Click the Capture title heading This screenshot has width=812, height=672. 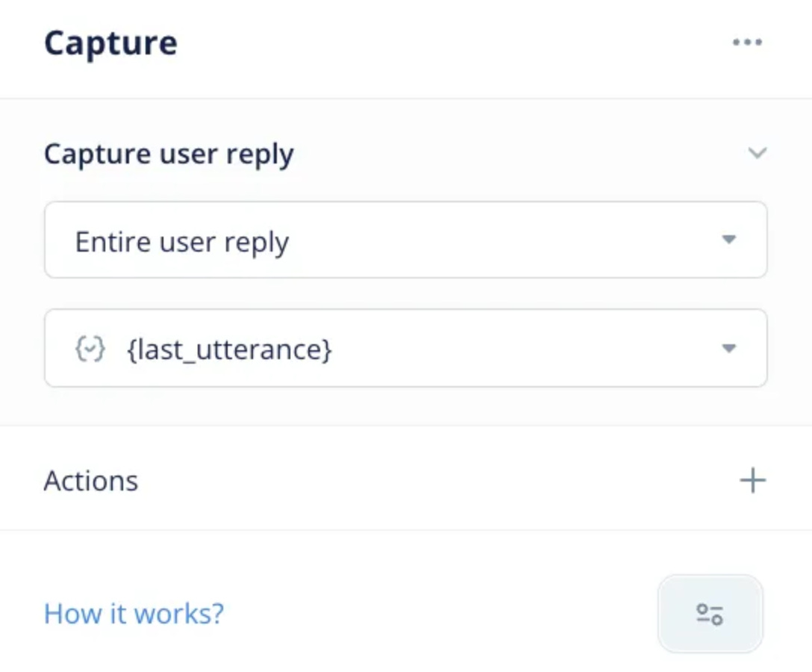[112, 43]
